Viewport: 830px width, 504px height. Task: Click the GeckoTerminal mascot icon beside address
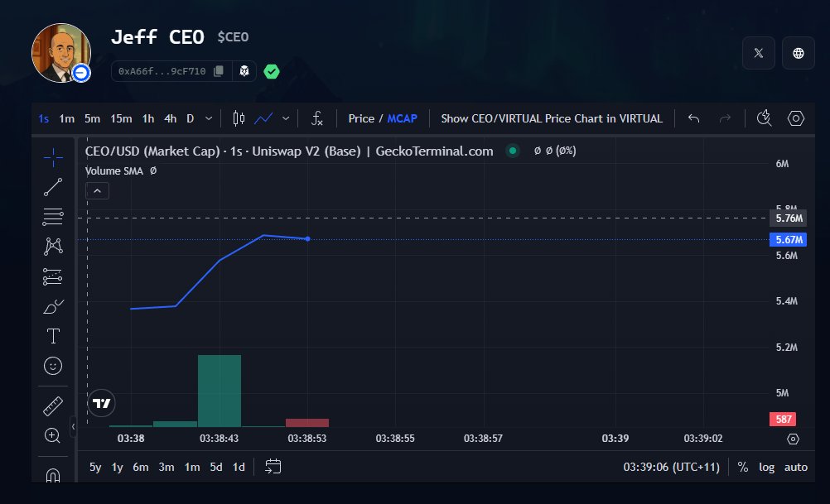[x=244, y=71]
